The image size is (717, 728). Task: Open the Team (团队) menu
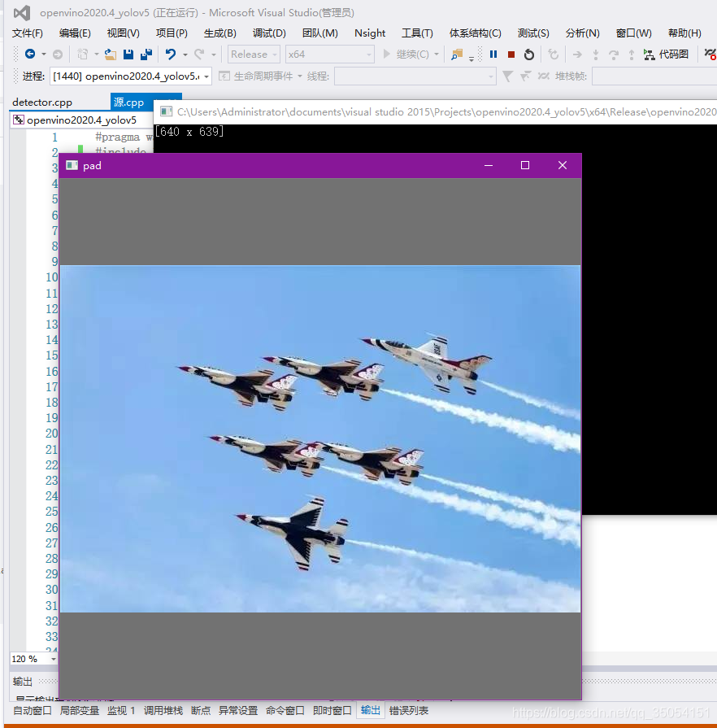pyautogui.click(x=319, y=33)
